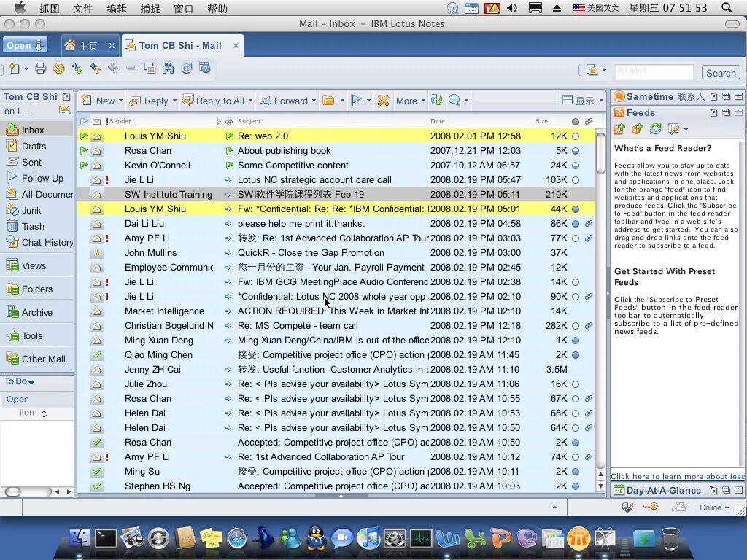Open the Follow Up view
Image resolution: width=747 pixels, height=560 pixels.
pos(42,178)
